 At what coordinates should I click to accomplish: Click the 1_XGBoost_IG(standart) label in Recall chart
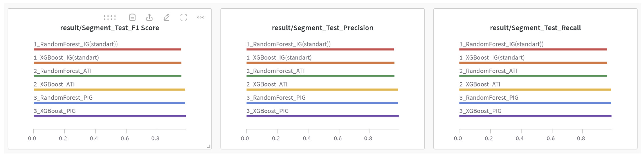pyautogui.click(x=492, y=58)
